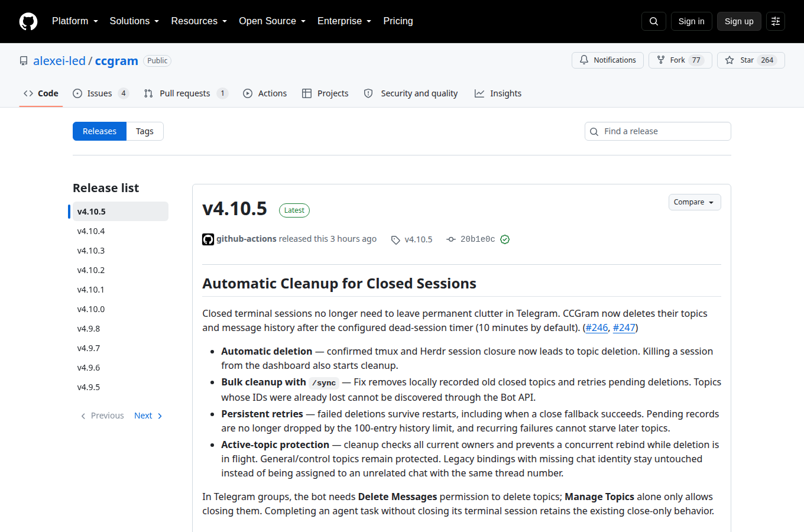Click the Notifications bell button
Image resolution: width=804 pixels, height=532 pixels.
[x=608, y=60]
